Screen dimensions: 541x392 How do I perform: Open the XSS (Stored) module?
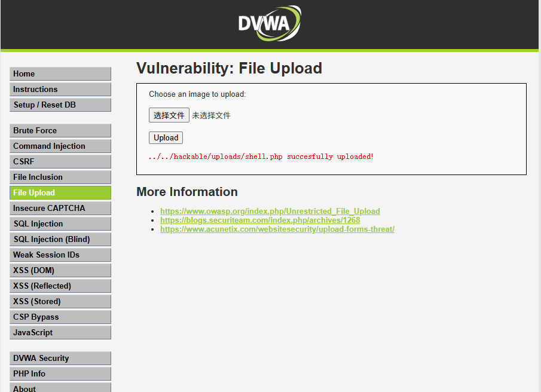60,301
